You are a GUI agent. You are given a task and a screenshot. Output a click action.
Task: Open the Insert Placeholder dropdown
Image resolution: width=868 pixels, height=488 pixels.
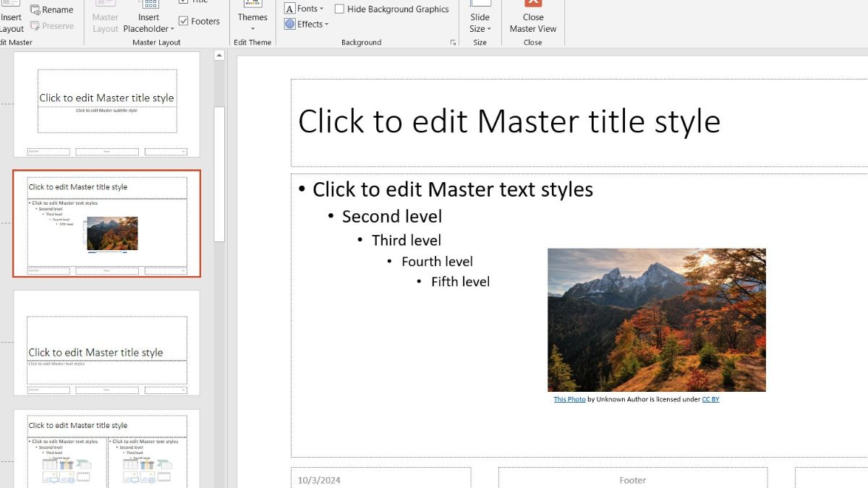(x=149, y=17)
